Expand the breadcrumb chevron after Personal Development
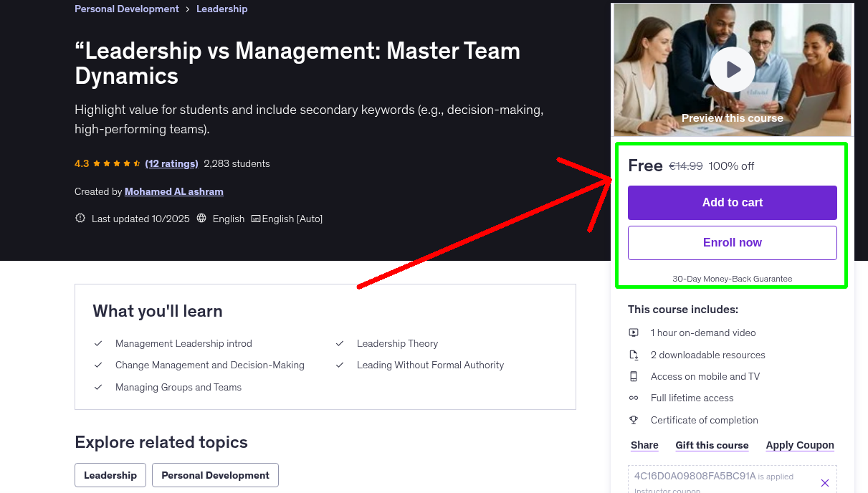 tap(186, 9)
